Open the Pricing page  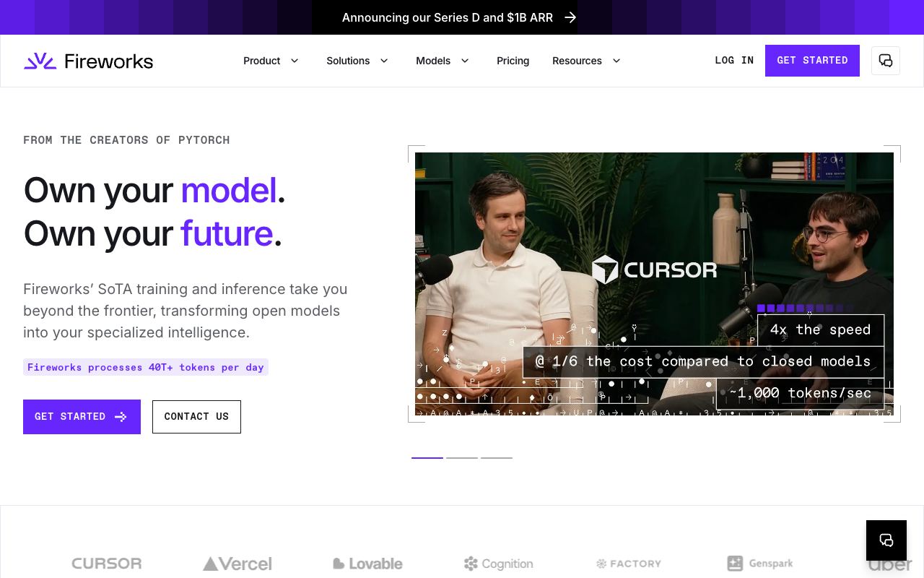(513, 61)
